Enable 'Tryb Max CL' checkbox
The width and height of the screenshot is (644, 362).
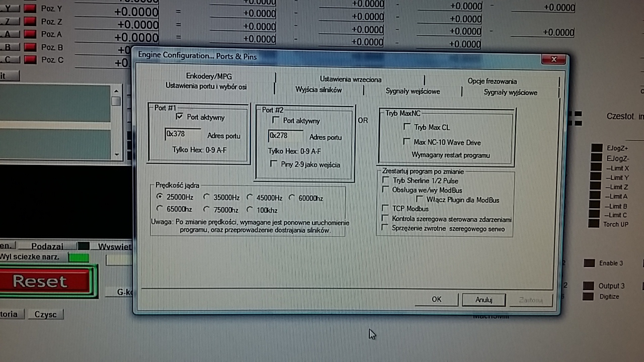[407, 127]
